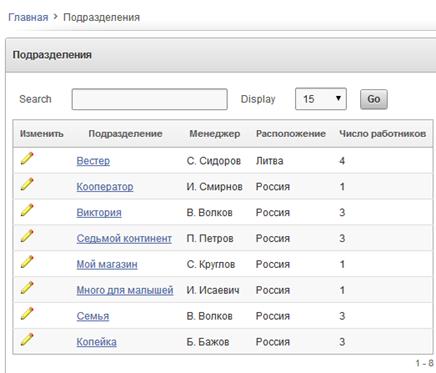The image size is (436, 373).
Task: Go to Главная breadcrumb link
Action: click(28, 17)
